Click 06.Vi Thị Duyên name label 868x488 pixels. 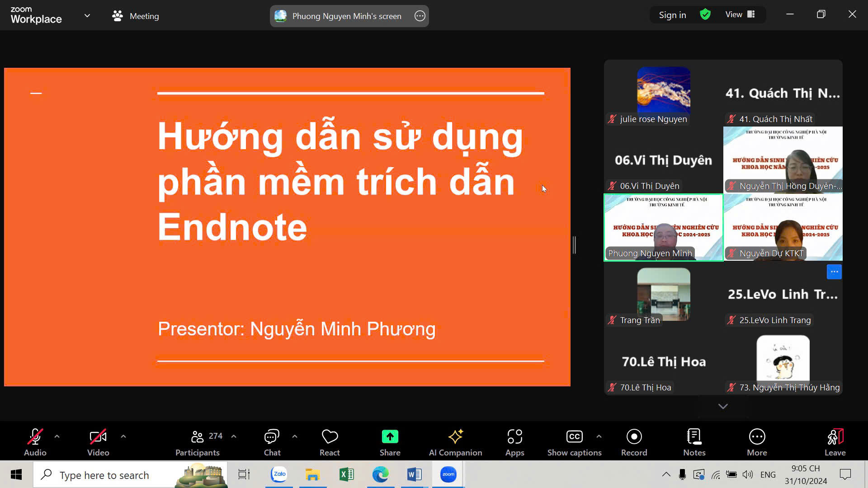tap(649, 186)
